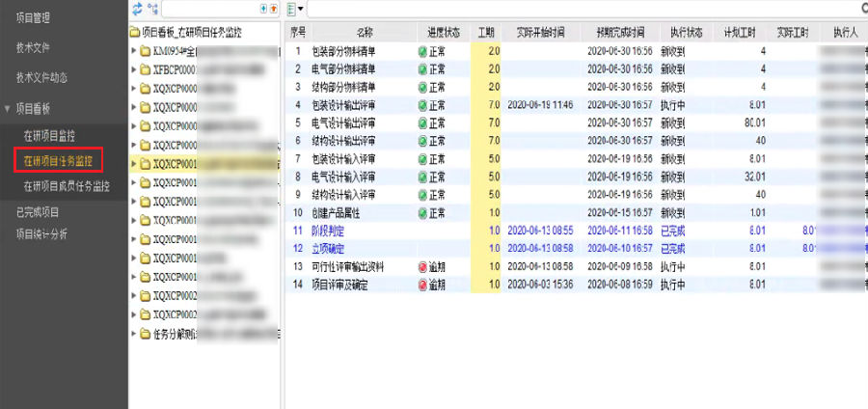The image size is (868, 409).
Task: Click red overdue icon for 项目评审及确定
Action: click(x=422, y=286)
